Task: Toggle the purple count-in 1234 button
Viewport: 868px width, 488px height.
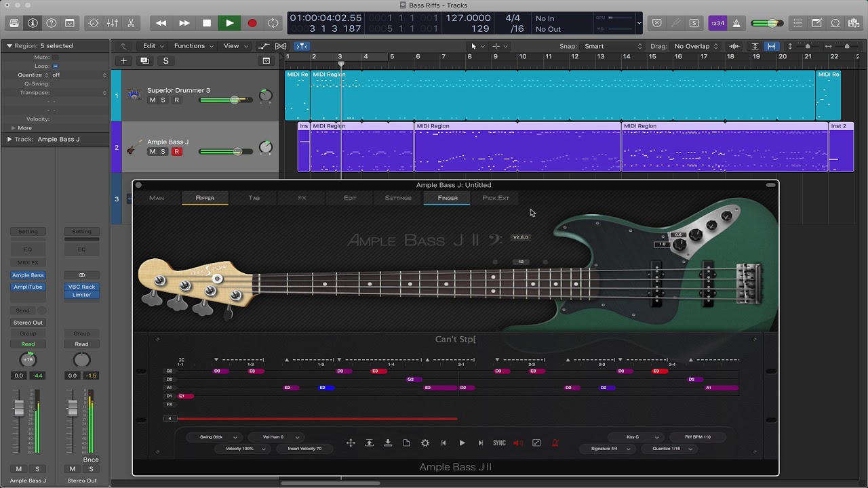Action: point(717,23)
